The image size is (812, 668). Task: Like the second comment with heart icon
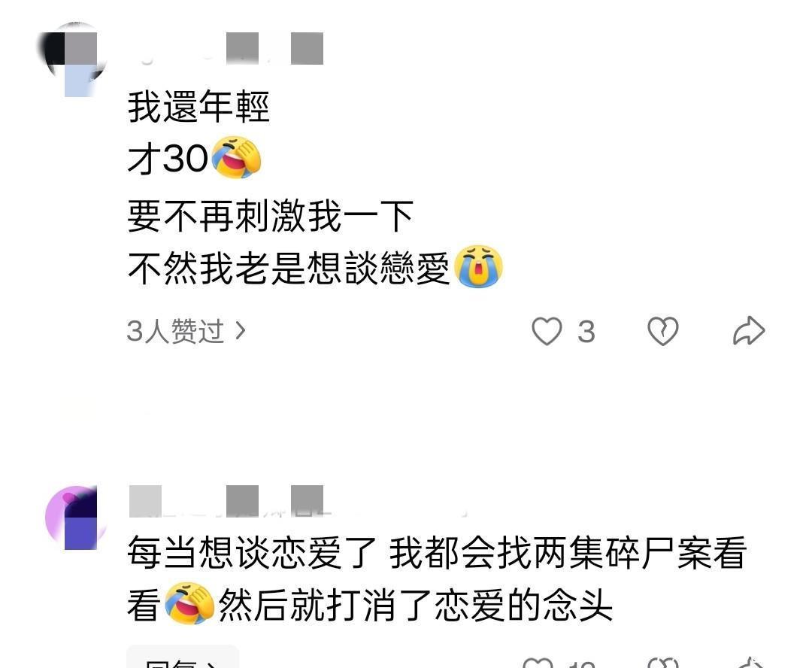pos(538,663)
